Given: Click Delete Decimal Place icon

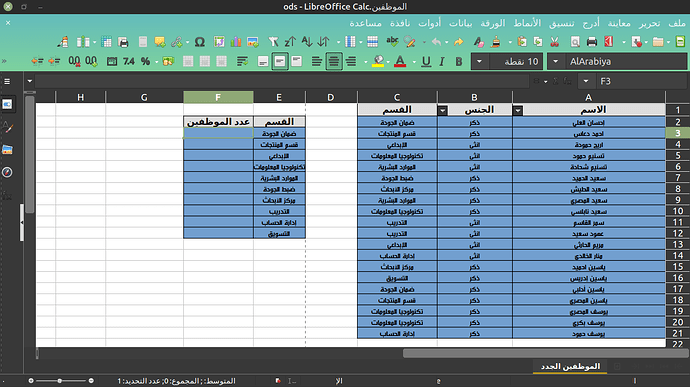Looking at the screenshot, I should pyautogui.click(x=74, y=61).
